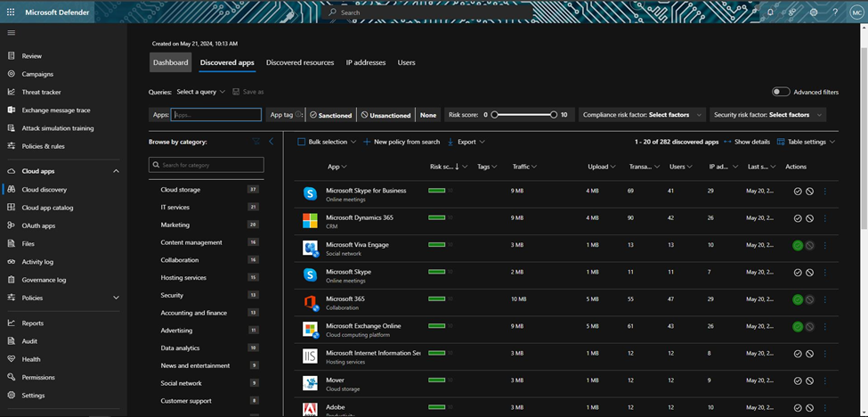This screenshot has height=417, width=868.
Task: Toggle sanctioned state for Microsoft 365
Action: click(798, 299)
